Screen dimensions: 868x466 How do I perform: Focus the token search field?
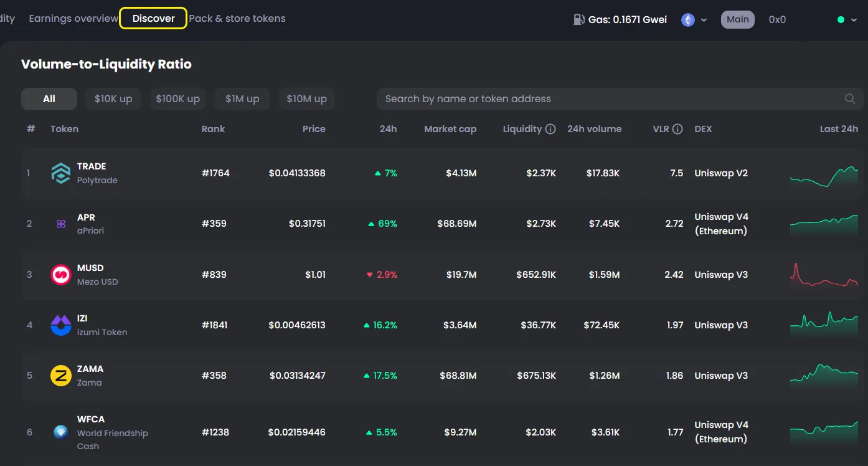(620, 98)
